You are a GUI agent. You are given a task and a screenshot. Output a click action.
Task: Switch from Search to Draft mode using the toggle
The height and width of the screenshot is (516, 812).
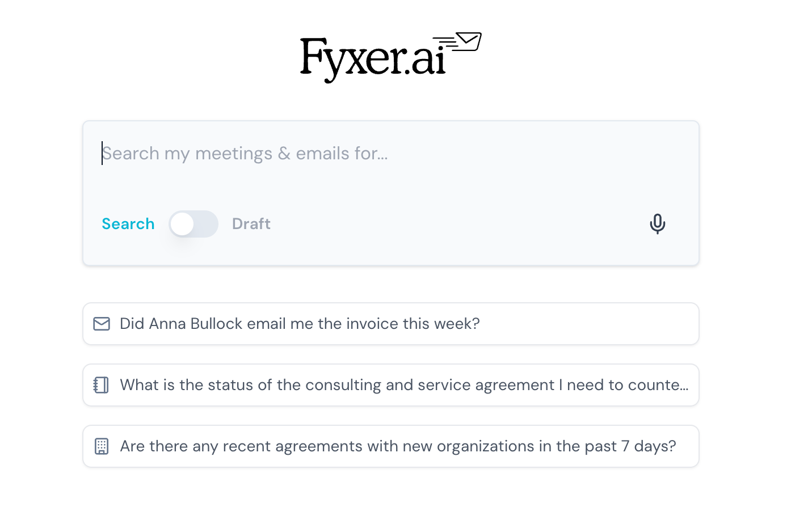(193, 224)
